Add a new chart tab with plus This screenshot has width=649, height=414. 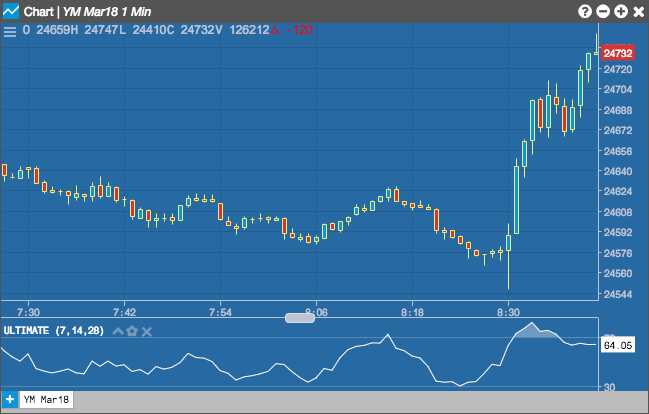(10, 400)
